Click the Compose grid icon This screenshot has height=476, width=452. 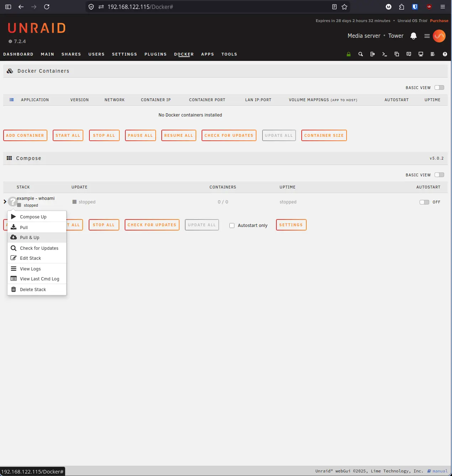tap(9, 158)
